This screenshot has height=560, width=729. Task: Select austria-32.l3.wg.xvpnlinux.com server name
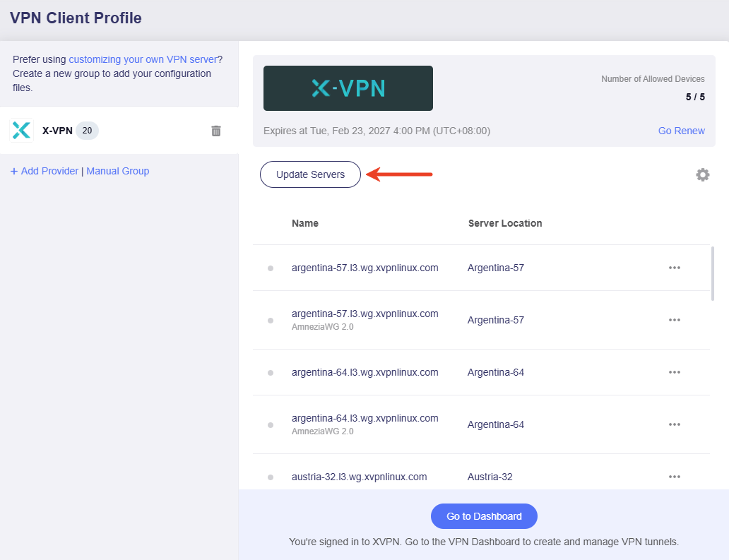coord(360,477)
